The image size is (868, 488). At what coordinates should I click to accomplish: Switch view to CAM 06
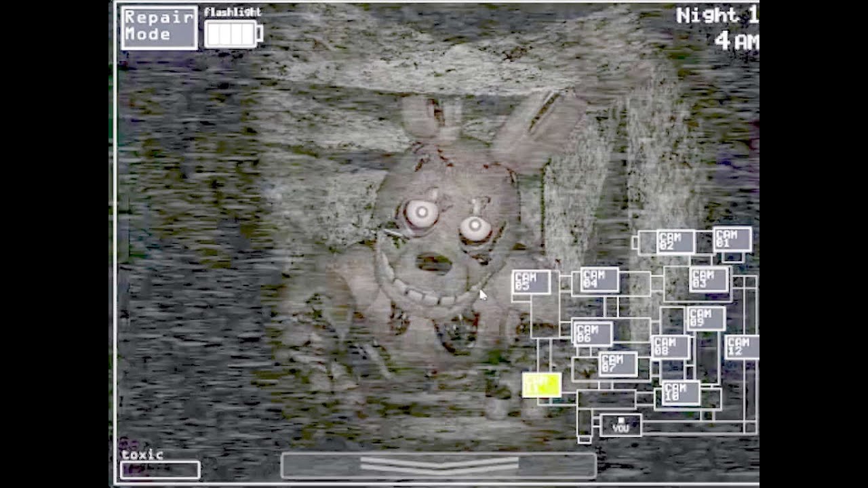593,333
